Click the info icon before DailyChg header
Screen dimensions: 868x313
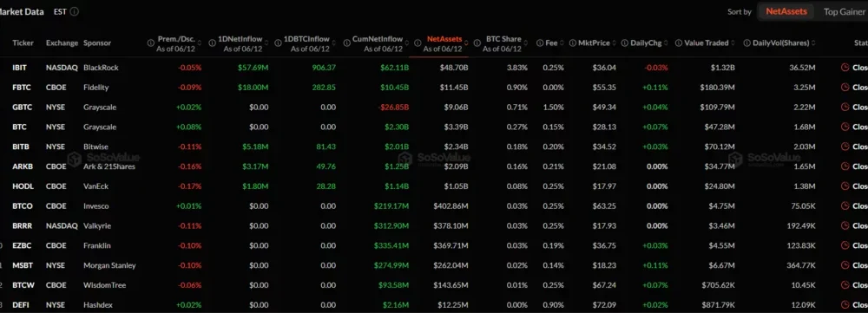625,43
